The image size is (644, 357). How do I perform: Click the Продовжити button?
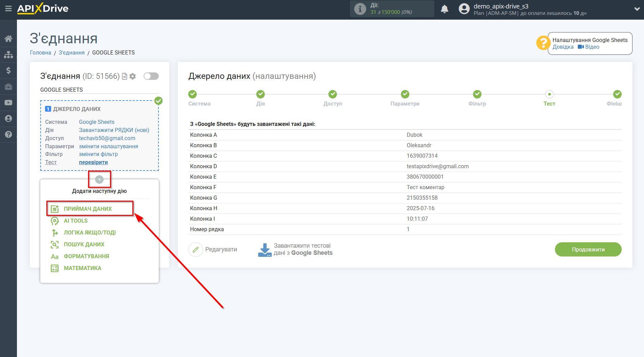(x=588, y=250)
